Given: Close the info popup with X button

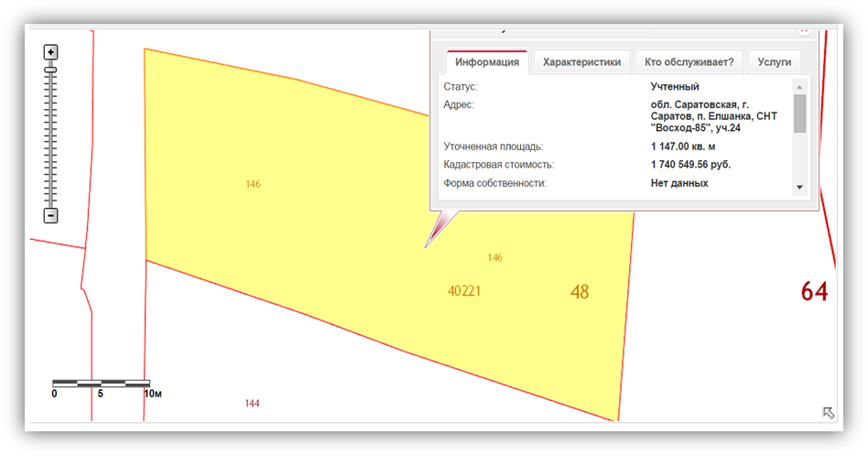Looking at the screenshot, I should tap(804, 30).
